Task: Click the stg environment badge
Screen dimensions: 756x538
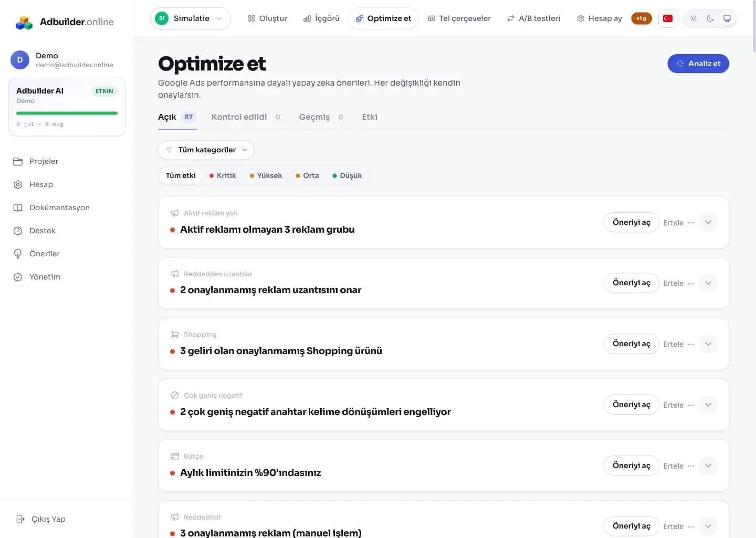Action: pyautogui.click(x=642, y=18)
